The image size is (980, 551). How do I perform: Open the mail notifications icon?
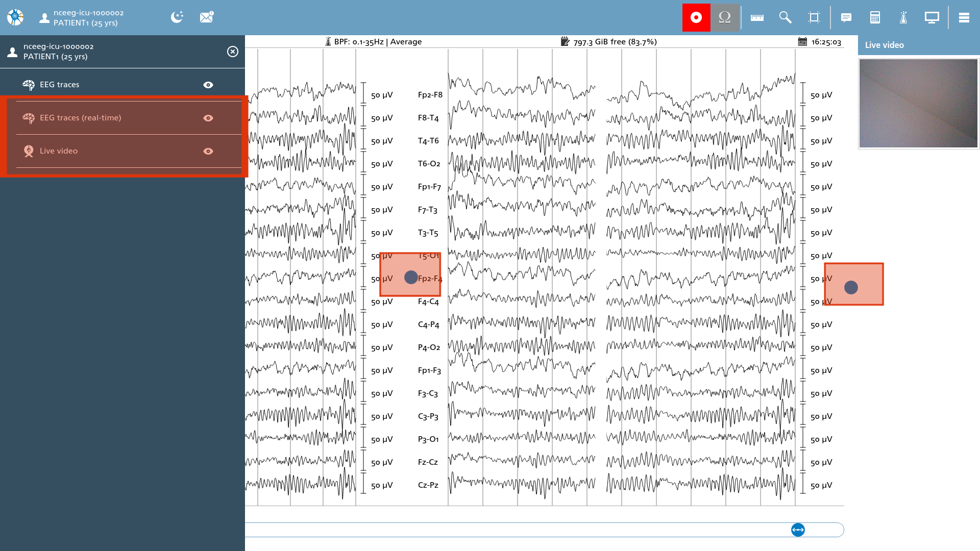pyautogui.click(x=206, y=17)
